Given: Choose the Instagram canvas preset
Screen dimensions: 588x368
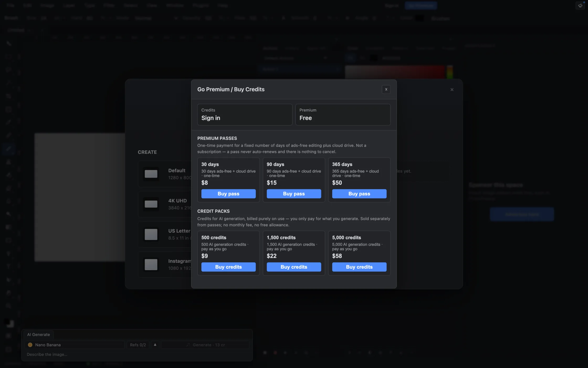Looking at the screenshot, I should pyautogui.click(x=165, y=265).
